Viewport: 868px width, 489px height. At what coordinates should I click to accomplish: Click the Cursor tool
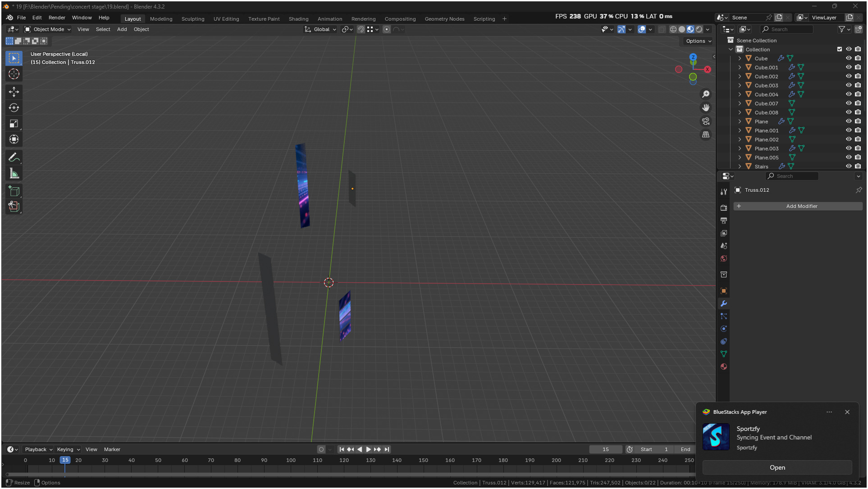tap(14, 74)
